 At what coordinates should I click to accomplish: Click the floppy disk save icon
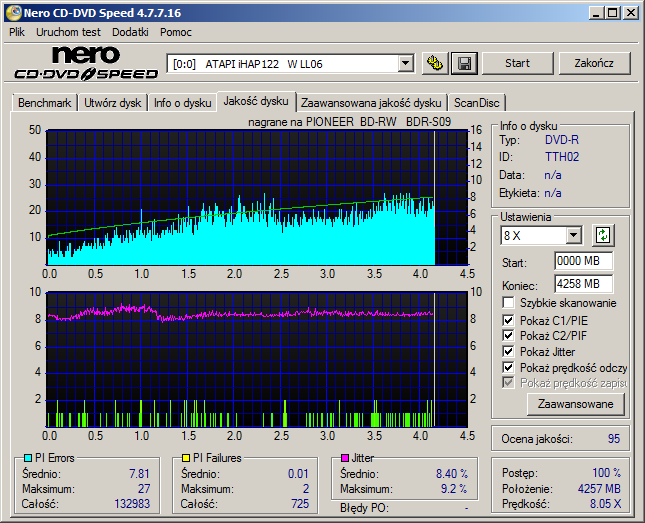point(464,63)
